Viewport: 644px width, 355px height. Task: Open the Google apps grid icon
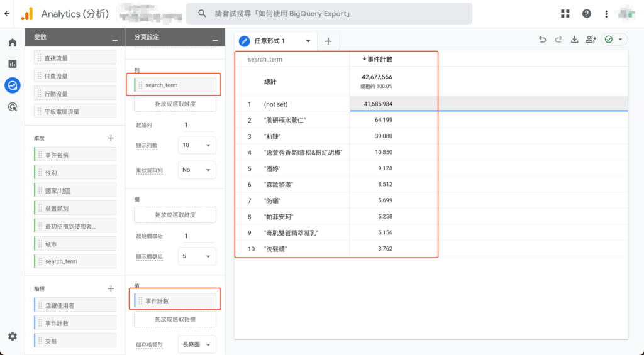point(565,14)
